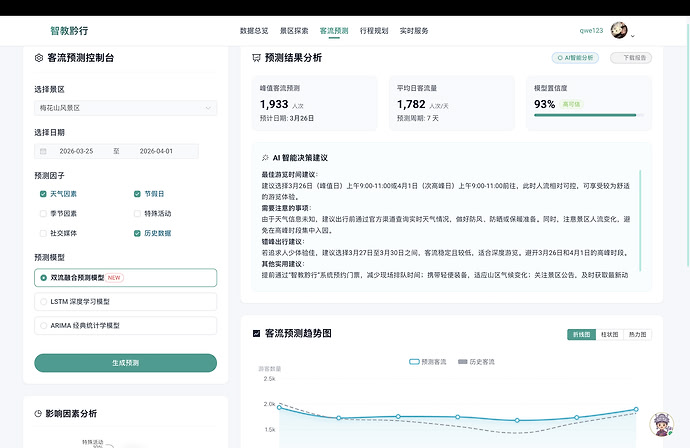Uncheck the 历史数据 checkbox
690x448 pixels.
tap(137, 233)
